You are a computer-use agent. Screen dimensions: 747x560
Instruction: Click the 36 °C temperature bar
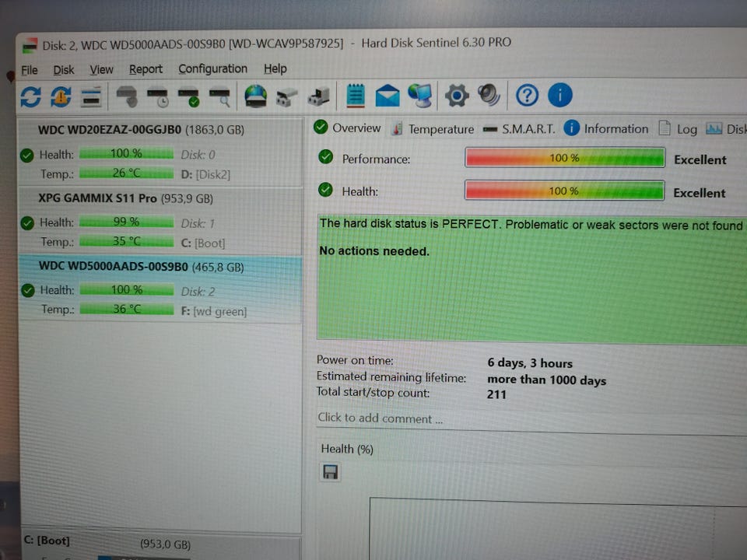click(127, 309)
